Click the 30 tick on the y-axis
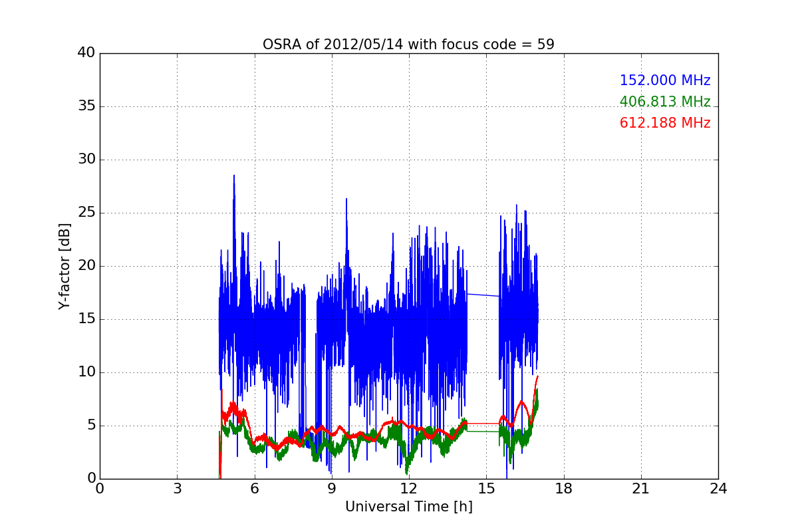 click(x=86, y=160)
